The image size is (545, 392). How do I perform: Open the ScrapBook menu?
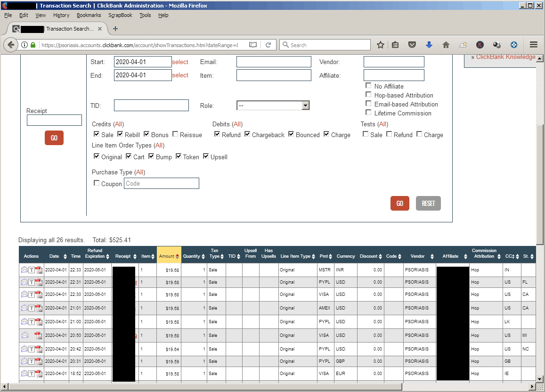(x=120, y=15)
